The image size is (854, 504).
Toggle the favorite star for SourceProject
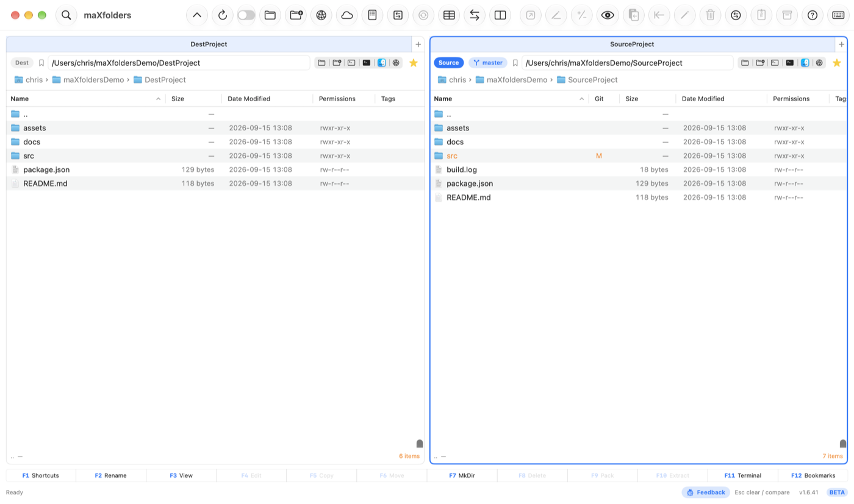click(837, 63)
